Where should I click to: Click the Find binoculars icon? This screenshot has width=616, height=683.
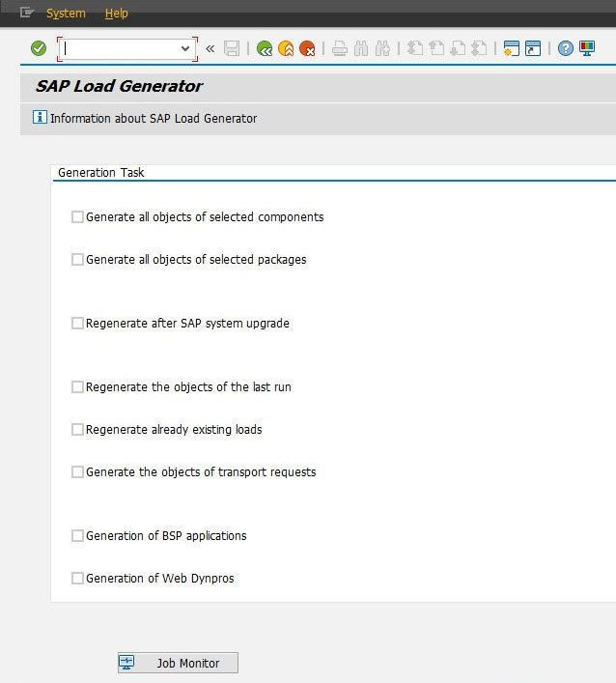(x=361, y=48)
